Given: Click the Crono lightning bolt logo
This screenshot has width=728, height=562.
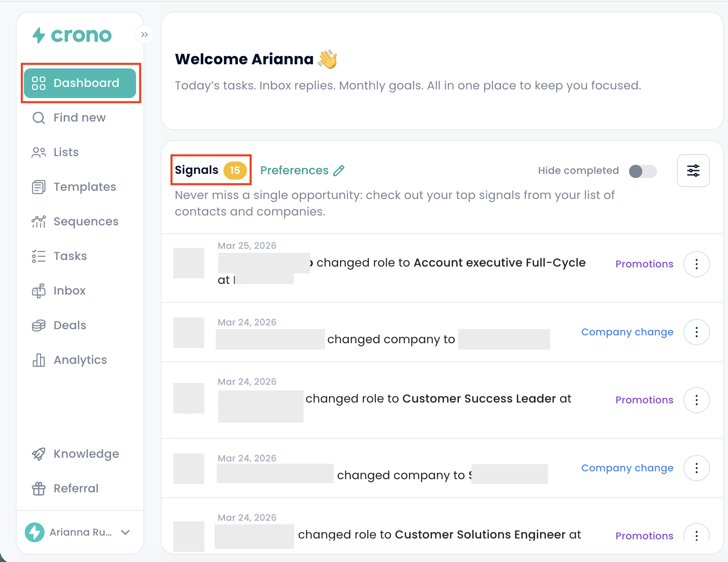Looking at the screenshot, I should point(39,35).
